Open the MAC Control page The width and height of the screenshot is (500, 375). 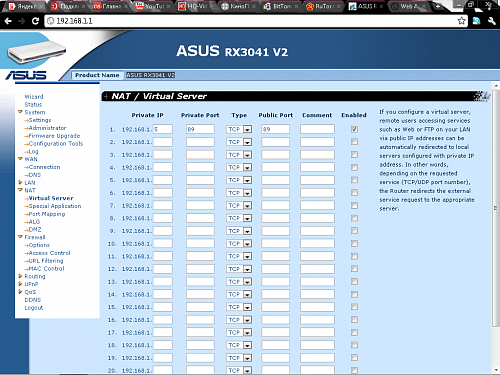click(x=46, y=269)
